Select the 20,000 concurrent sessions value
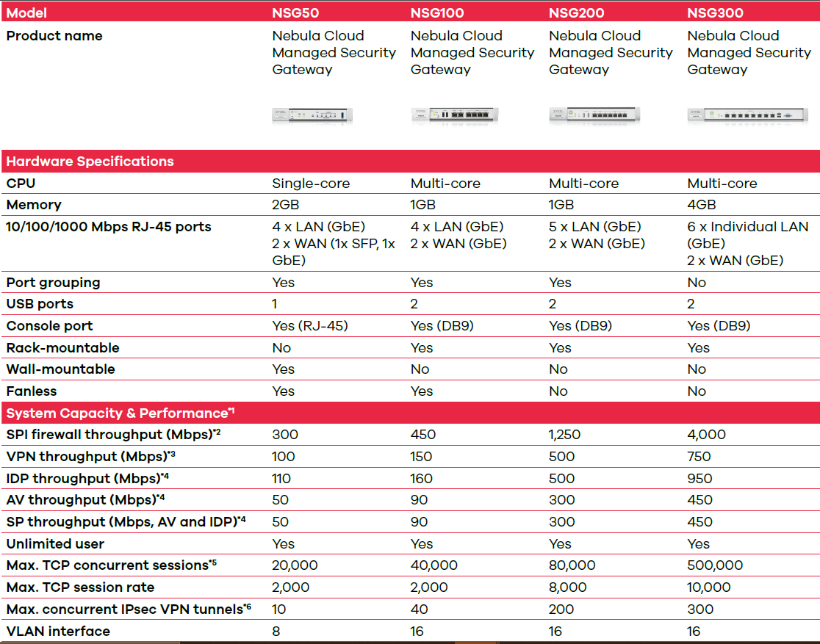Viewport: 820px width, 644px height. pyautogui.click(x=295, y=565)
